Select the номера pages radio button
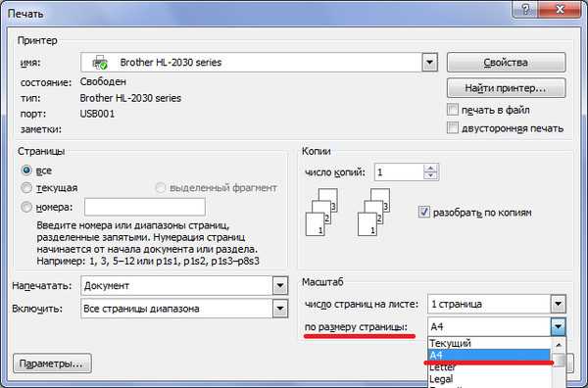The width and height of the screenshot is (588, 388). coord(26,207)
